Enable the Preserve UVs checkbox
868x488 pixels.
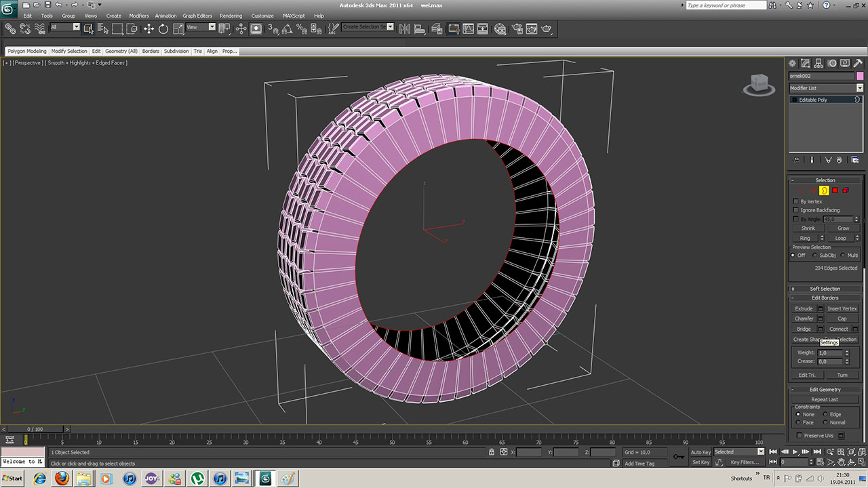800,436
